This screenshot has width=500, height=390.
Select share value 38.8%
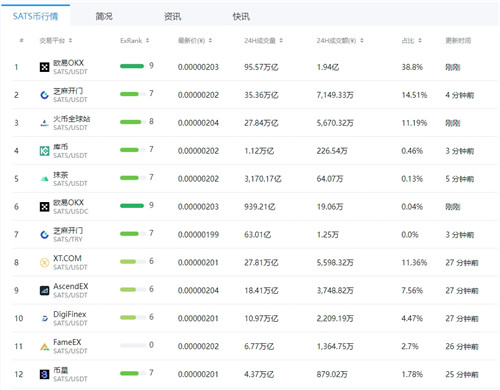click(x=412, y=67)
